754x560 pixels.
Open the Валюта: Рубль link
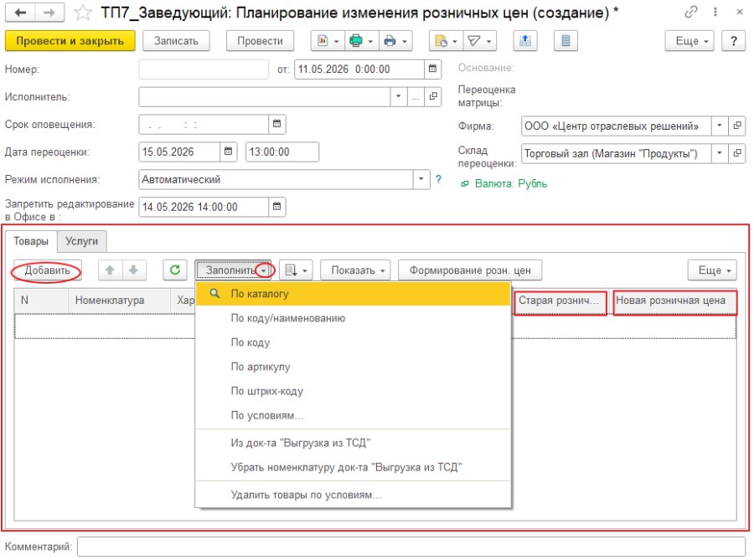[511, 183]
